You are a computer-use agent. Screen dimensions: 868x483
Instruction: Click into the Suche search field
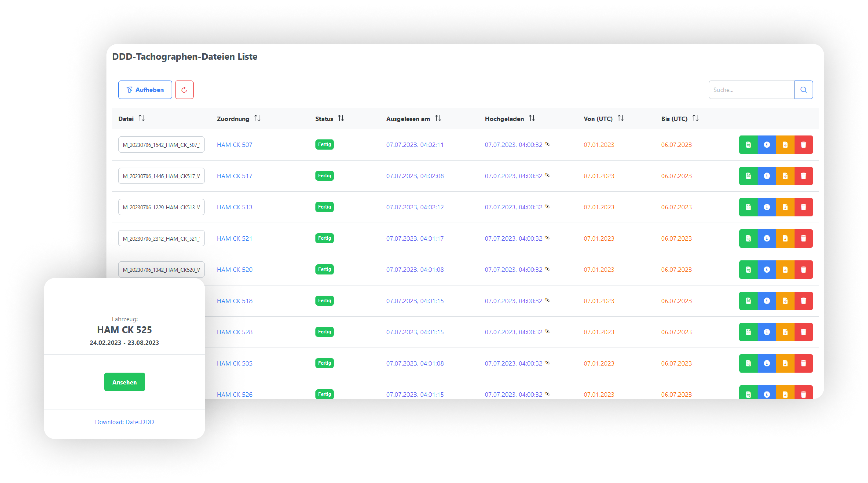point(751,90)
